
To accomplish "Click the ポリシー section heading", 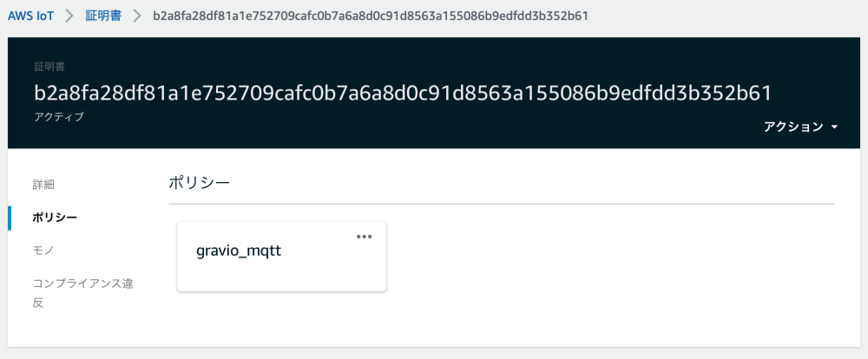I will (200, 183).
